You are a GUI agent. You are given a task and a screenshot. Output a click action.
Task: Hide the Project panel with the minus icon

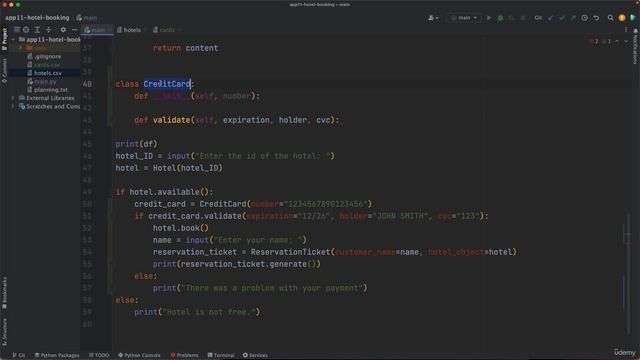coord(74,30)
